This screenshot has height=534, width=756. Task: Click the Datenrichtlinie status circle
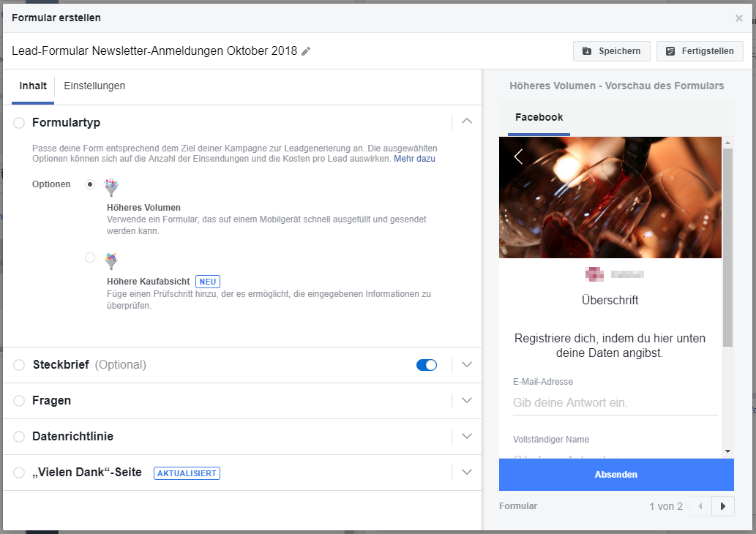pyautogui.click(x=19, y=437)
